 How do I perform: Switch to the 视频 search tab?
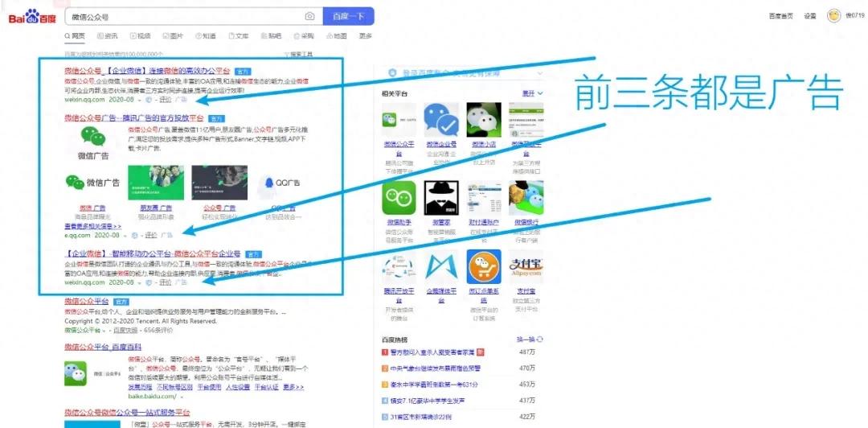[140, 36]
